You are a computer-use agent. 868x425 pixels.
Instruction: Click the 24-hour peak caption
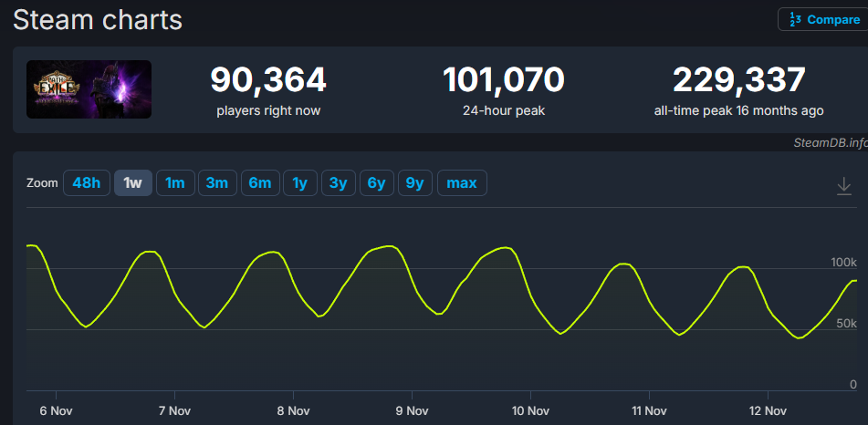(504, 110)
